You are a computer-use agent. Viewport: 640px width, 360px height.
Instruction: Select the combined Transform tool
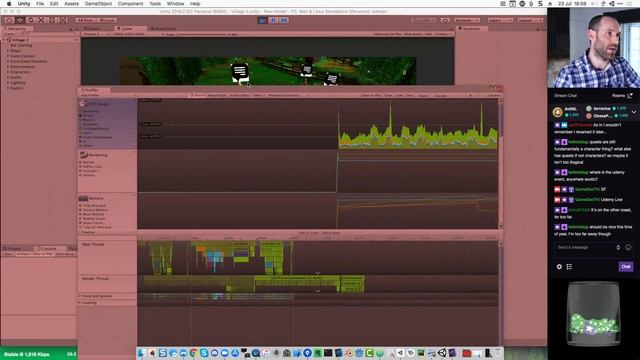pyautogui.click(x=62, y=20)
